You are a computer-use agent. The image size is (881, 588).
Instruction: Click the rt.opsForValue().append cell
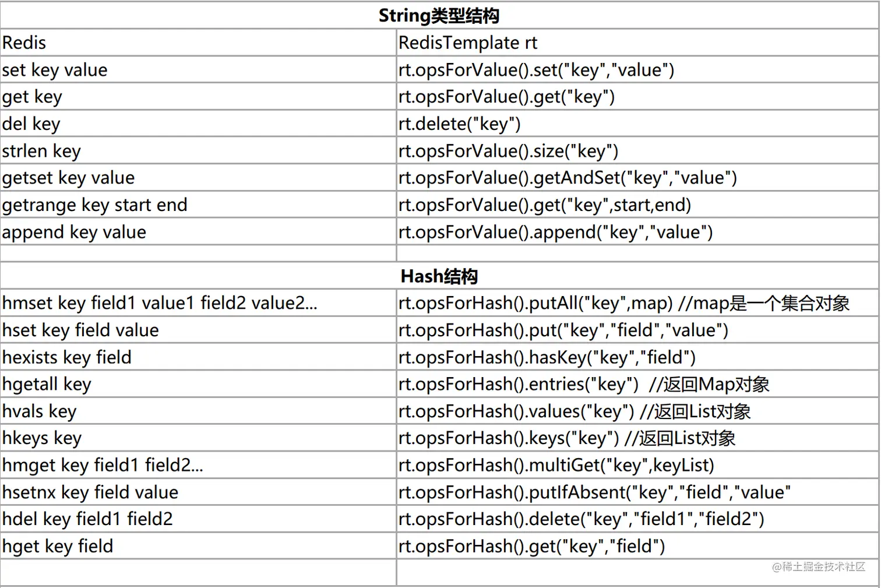637,232
